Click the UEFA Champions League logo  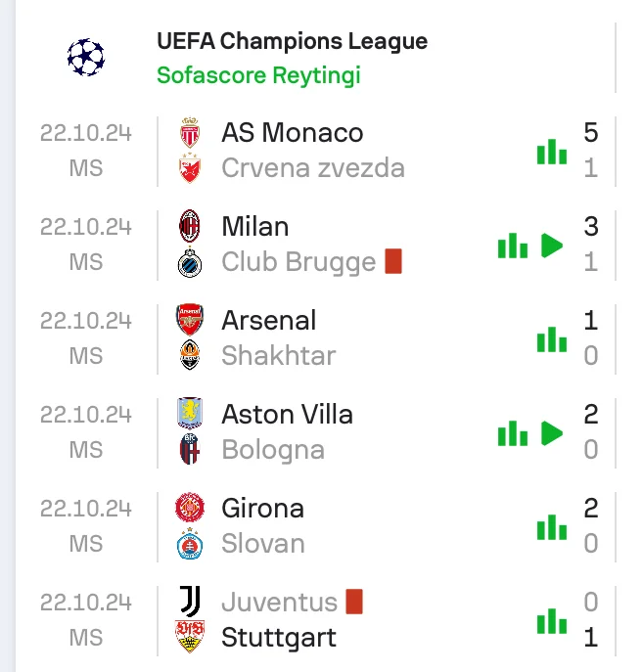(x=86, y=58)
